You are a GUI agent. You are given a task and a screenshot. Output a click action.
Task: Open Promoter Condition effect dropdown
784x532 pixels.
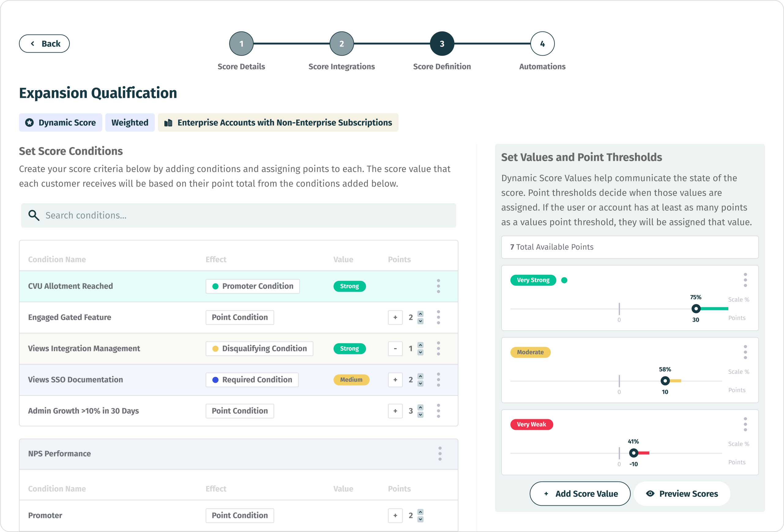click(252, 286)
